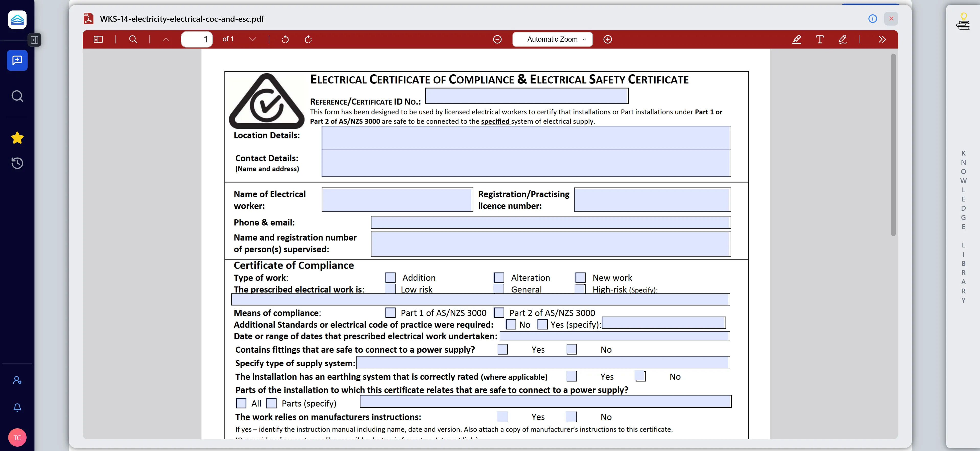Viewport: 980px width, 451px height.
Task: Check Yes for manufacturers instructions
Action: click(503, 417)
